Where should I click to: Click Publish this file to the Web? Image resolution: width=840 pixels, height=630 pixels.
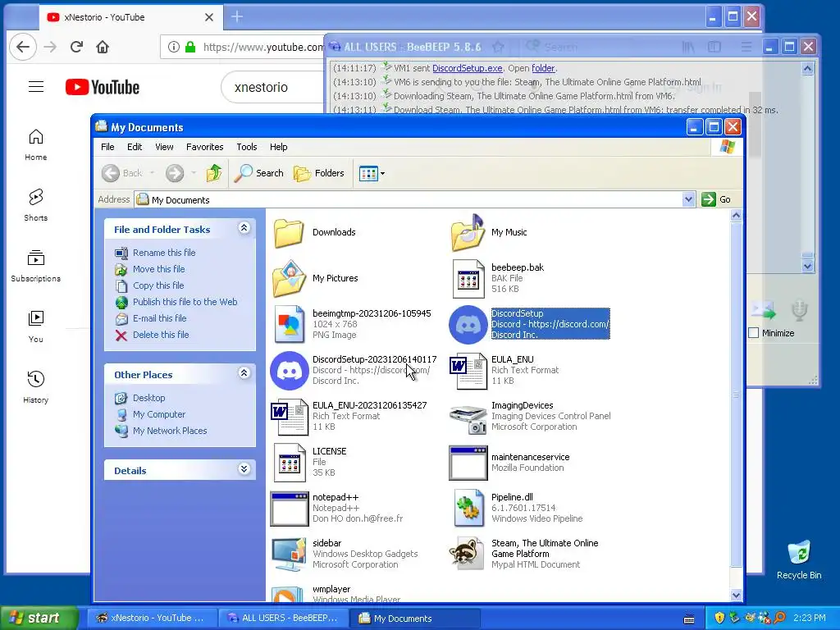[185, 302]
